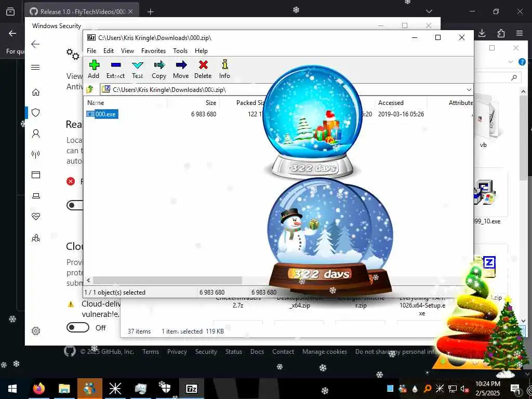Click the Move arrow icon in 7-Zip
The height and width of the screenshot is (399, 532).
pyautogui.click(x=181, y=64)
